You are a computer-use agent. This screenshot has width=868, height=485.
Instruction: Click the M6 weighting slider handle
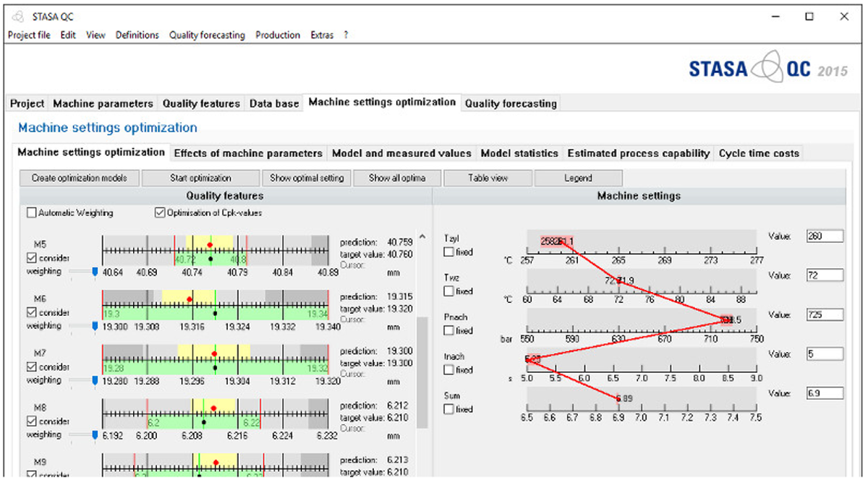95,327
